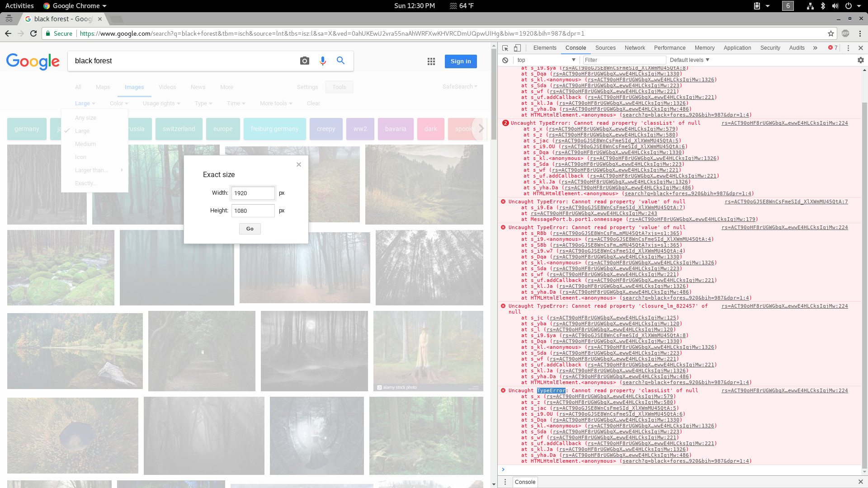Click Google's search by image camera icon

point(305,61)
